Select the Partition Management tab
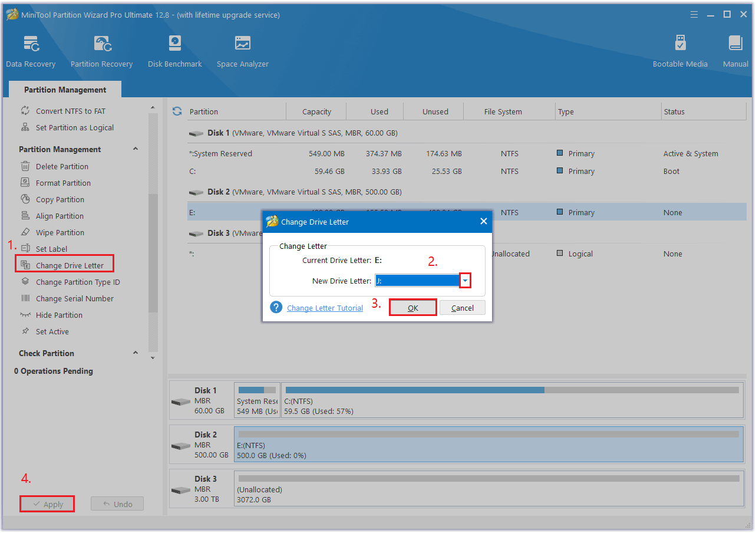Screen dimensions: 756x533 tap(65, 90)
